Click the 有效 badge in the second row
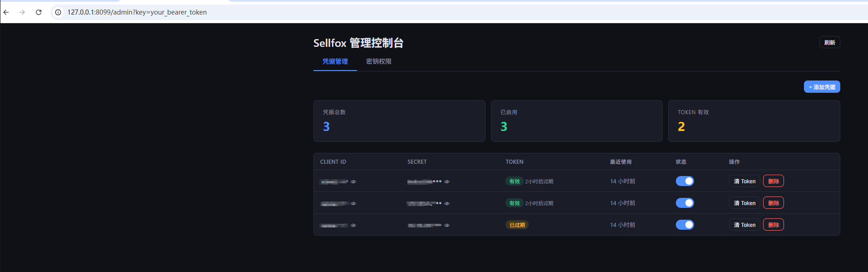Screen dimensions: 868x272 (514, 203)
